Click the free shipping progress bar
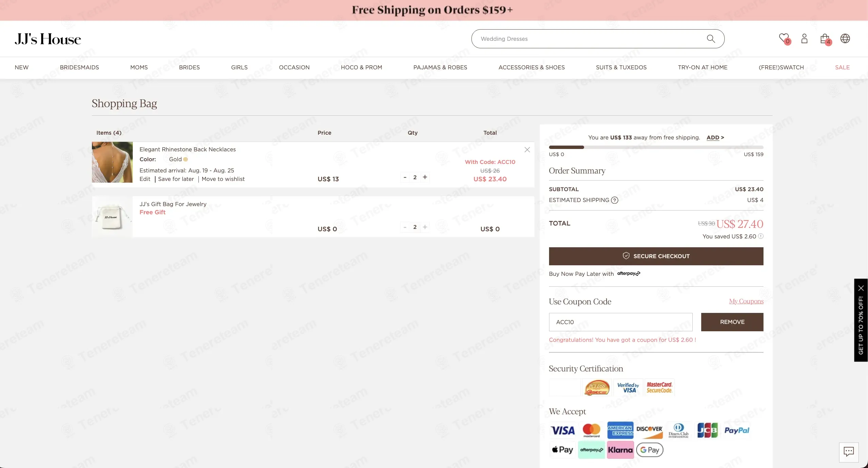Image resolution: width=868 pixels, height=468 pixels. 656,147
